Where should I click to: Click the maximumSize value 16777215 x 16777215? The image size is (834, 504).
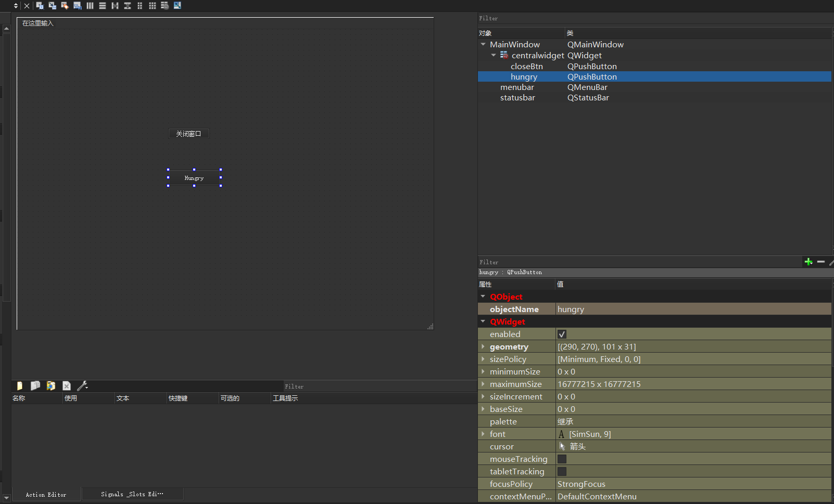[x=693, y=384]
